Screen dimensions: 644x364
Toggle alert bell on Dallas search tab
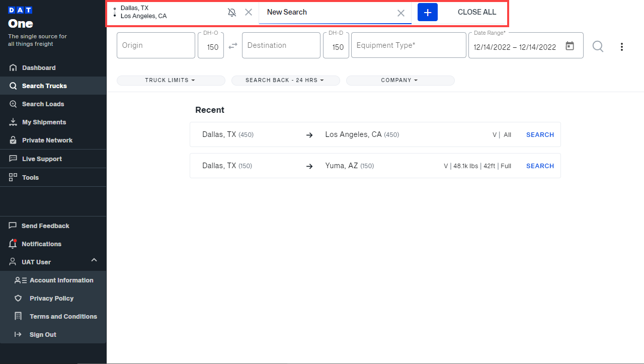click(x=232, y=13)
